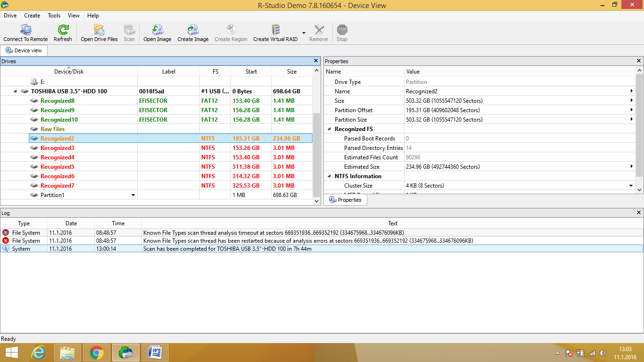
Task: Collapse the NTFS Information properties section
Action: click(329, 176)
